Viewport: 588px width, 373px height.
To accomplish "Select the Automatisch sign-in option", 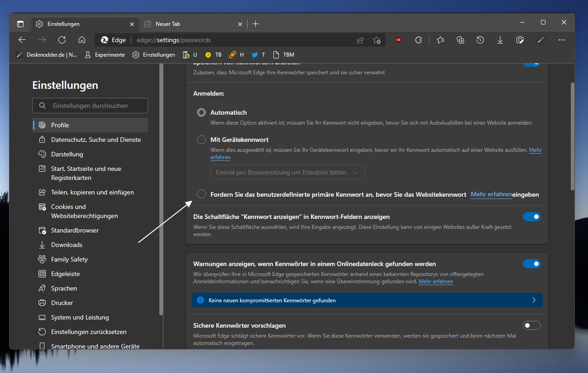I will click(201, 112).
